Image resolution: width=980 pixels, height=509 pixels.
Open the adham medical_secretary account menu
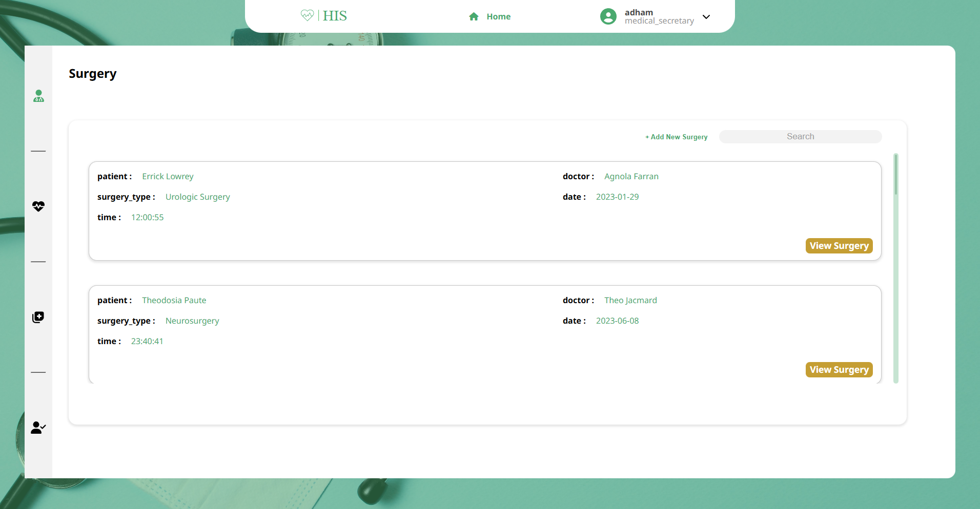[659, 16]
